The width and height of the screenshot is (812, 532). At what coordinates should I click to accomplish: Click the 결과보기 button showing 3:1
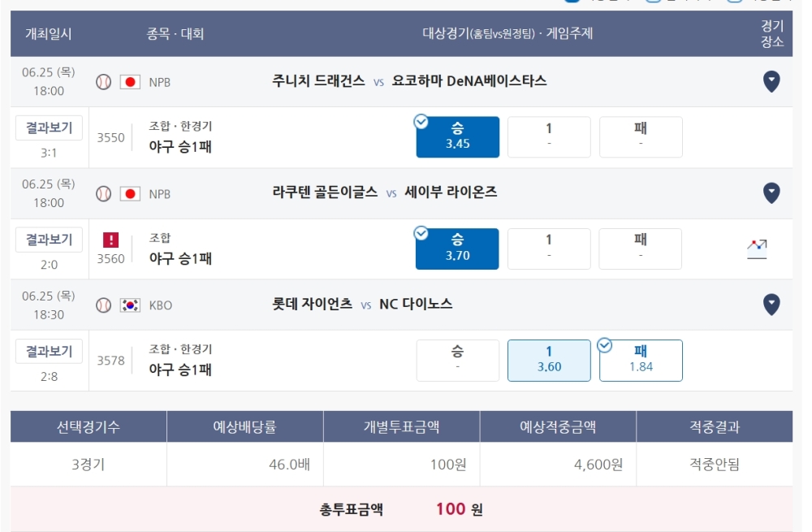(49, 128)
